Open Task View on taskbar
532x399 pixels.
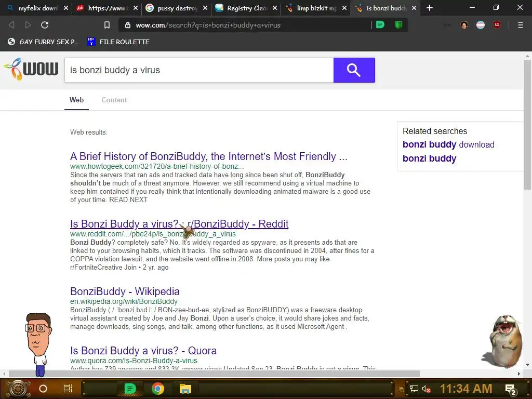68,389
